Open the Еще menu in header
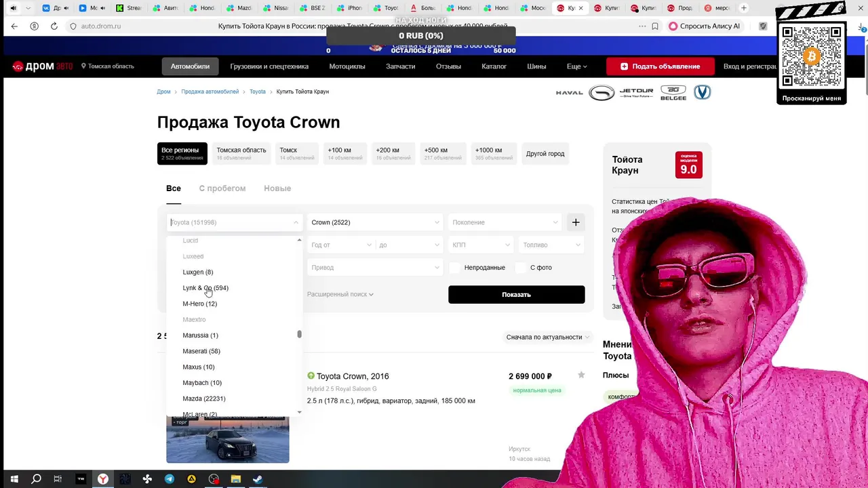 (576, 66)
